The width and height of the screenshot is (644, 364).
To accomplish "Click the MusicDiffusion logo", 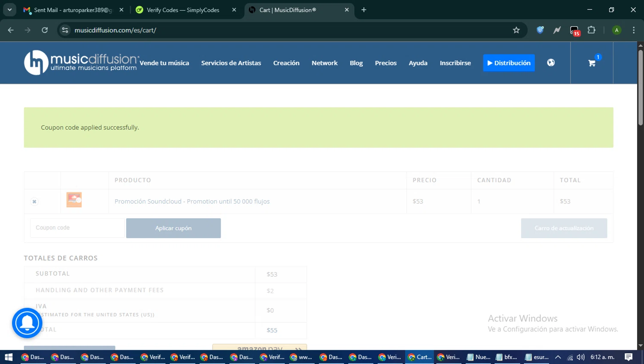I will 81,63.
